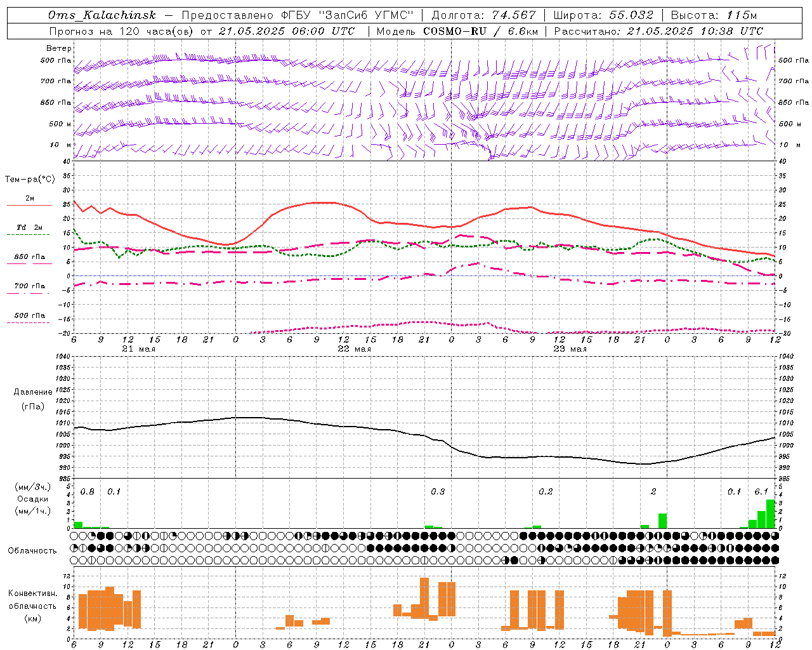Click the 6.1 precipitation total
Screen dimensions: 812x650
761,492
